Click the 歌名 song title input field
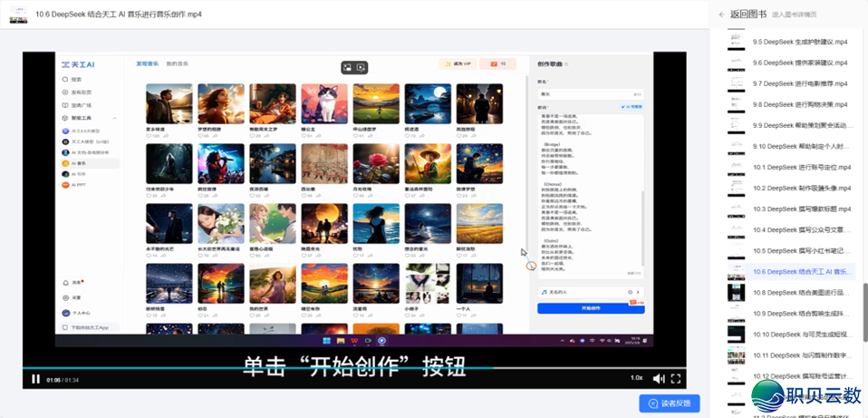 click(x=591, y=94)
